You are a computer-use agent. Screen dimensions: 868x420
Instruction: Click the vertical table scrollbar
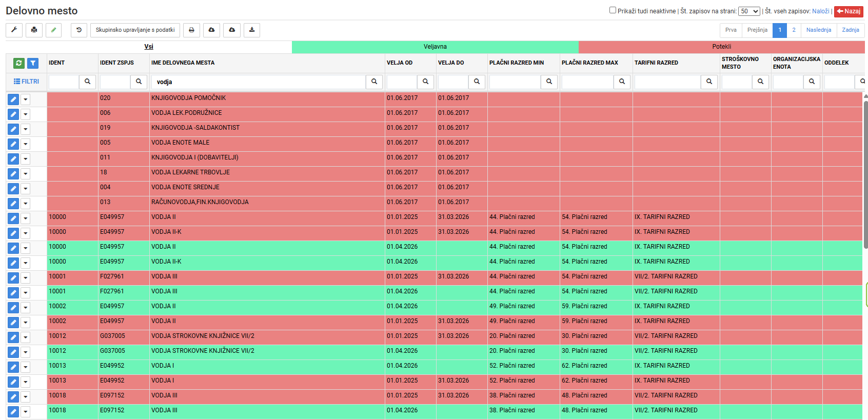click(x=866, y=174)
